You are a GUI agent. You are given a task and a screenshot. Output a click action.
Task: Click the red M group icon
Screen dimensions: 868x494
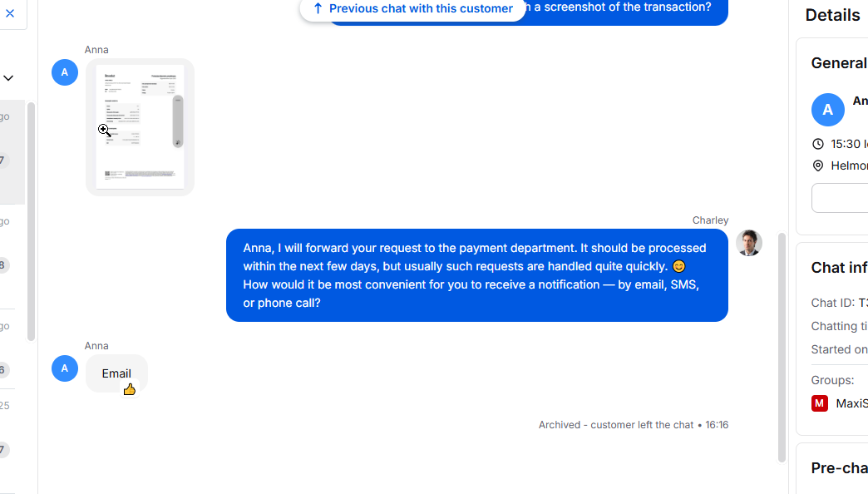pos(820,403)
